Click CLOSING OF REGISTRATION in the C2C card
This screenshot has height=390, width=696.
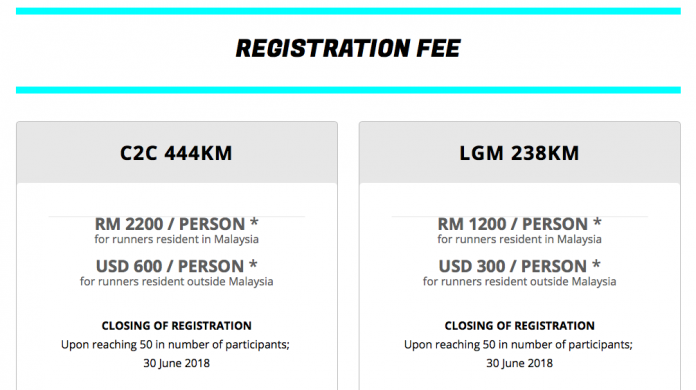pos(176,326)
